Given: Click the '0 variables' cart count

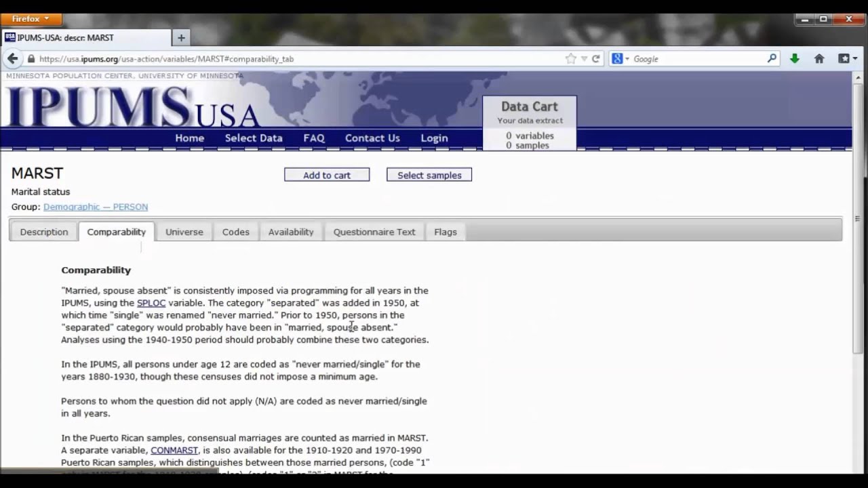Looking at the screenshot, I should pos(530,136).
